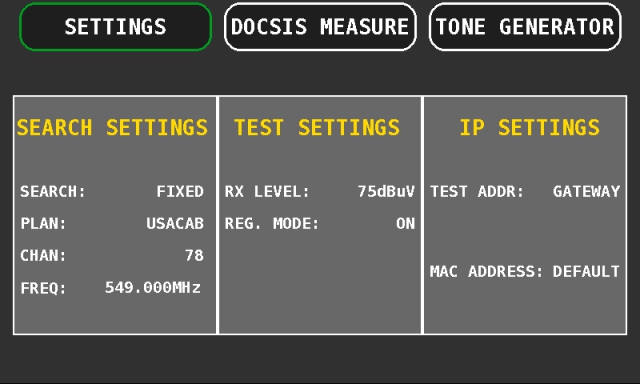
Task: Change the PLAN value USACAB
Action: click(x=175, y=224)
